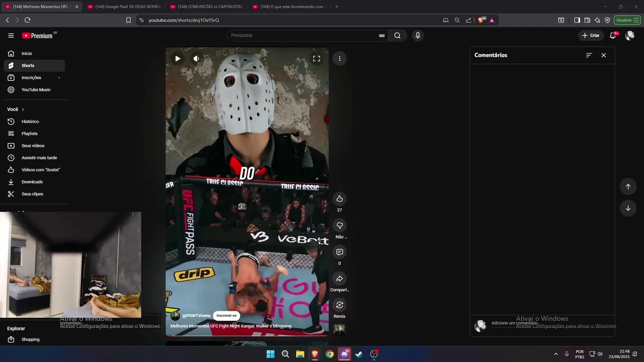The width and height of the screenshot is (644, 362).
Task: Open Shopping under Explorar
Action: tap(34, 339)
